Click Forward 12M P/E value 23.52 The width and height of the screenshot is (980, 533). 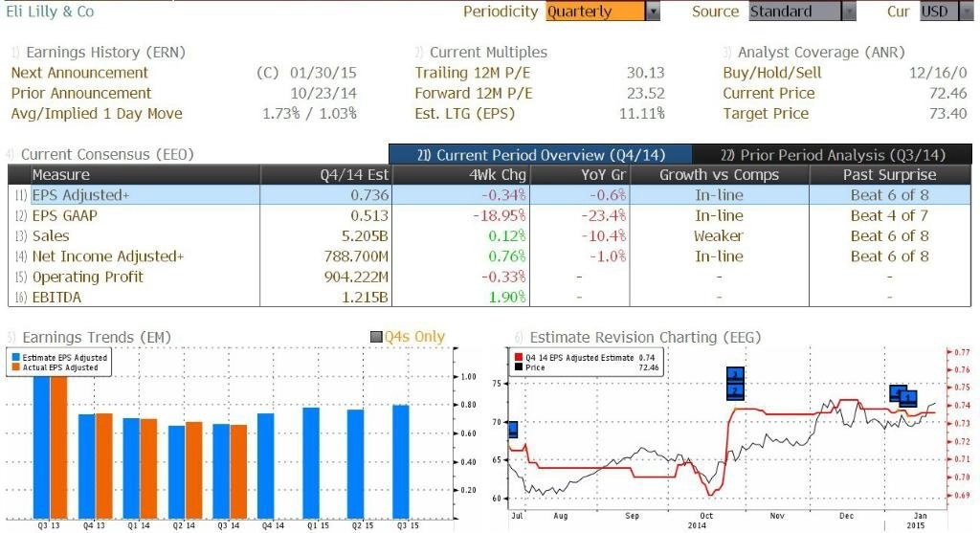click(646, 93)
